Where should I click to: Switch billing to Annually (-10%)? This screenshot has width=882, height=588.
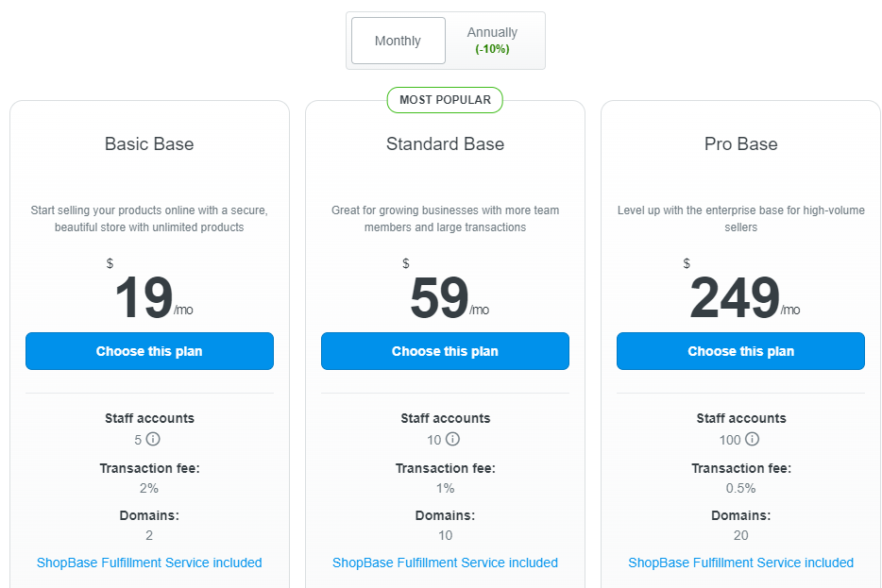tap(492, 41)
